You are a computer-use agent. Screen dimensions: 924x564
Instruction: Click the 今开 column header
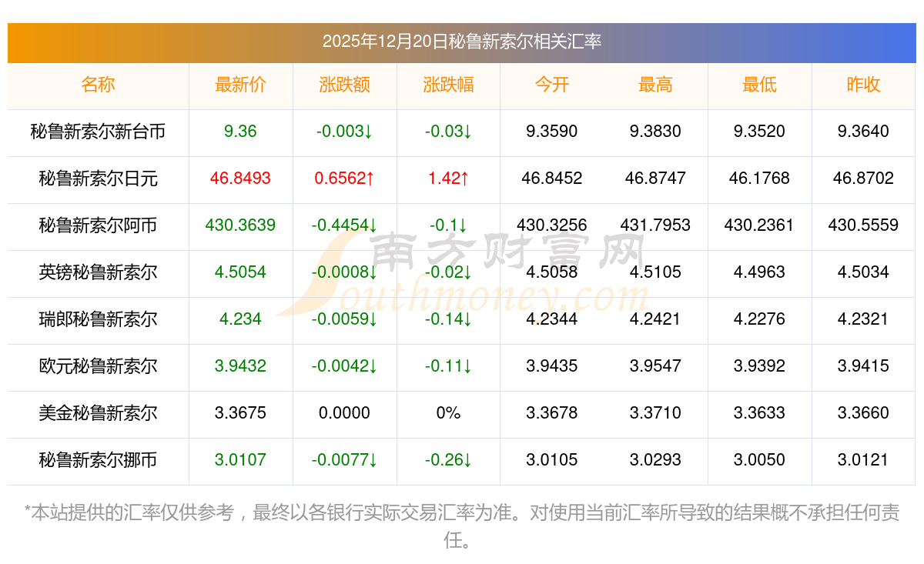click(552, 85)
